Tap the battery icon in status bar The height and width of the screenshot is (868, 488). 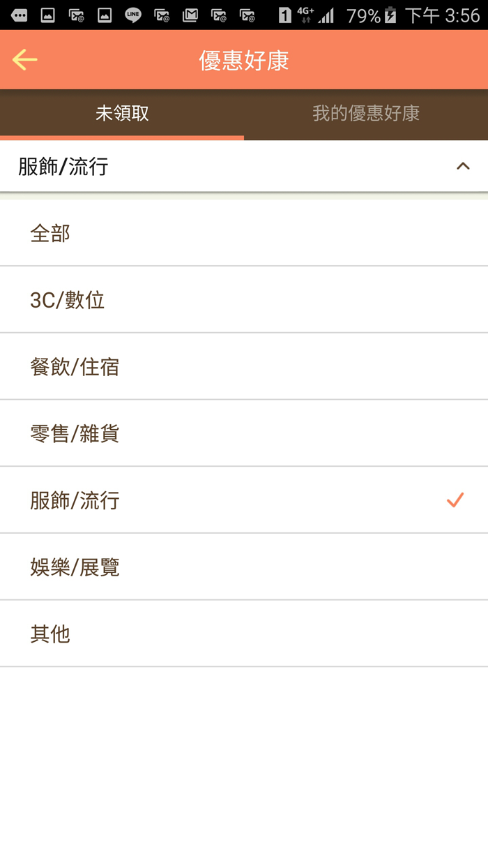click(390, 15)
